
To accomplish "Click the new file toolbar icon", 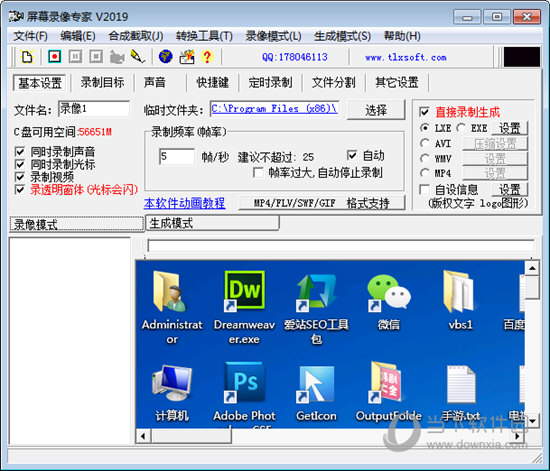I will [27, 56].
